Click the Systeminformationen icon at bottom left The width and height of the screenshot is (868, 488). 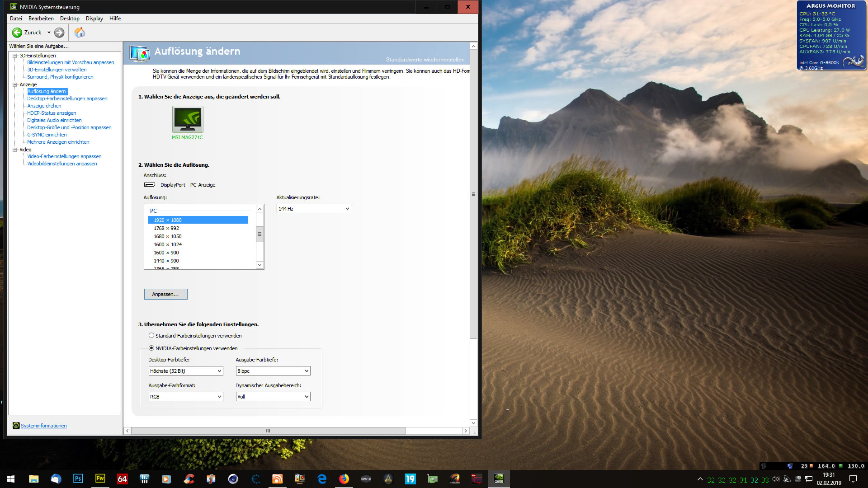point(16,426)
